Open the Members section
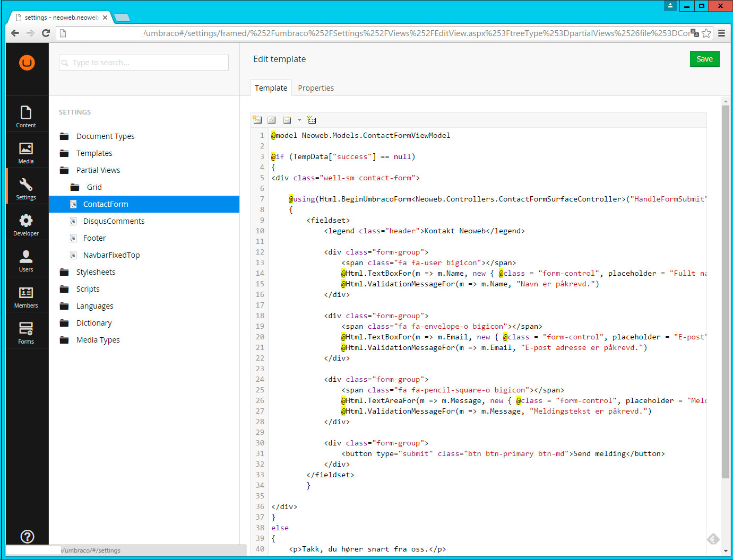Screen dimensions: 733x560 26,297
